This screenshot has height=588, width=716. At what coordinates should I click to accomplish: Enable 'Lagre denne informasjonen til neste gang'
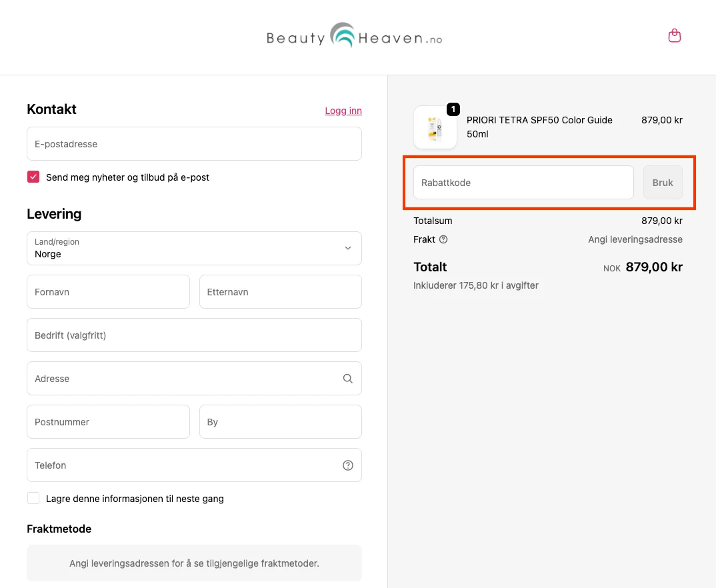(33, 499)
